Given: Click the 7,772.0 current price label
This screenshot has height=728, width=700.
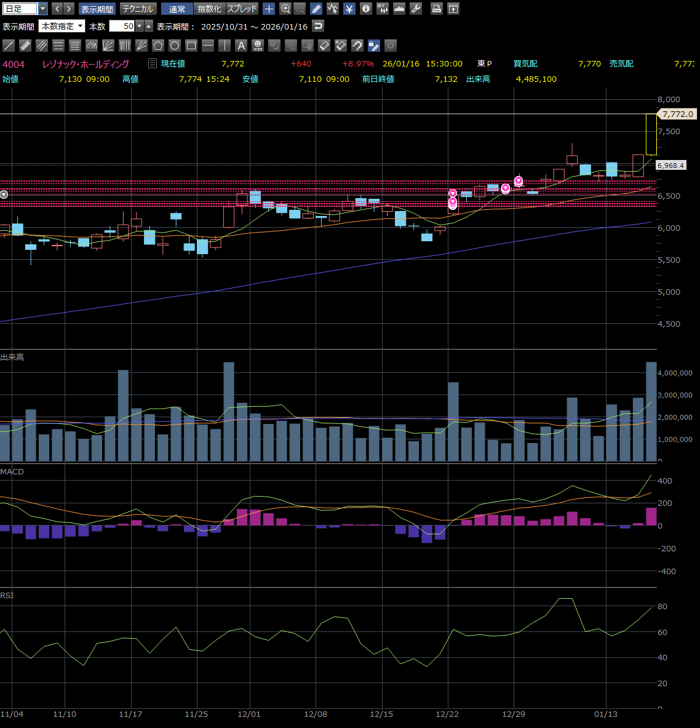Looking at the screenshot, I should click(x=678, y=114).
